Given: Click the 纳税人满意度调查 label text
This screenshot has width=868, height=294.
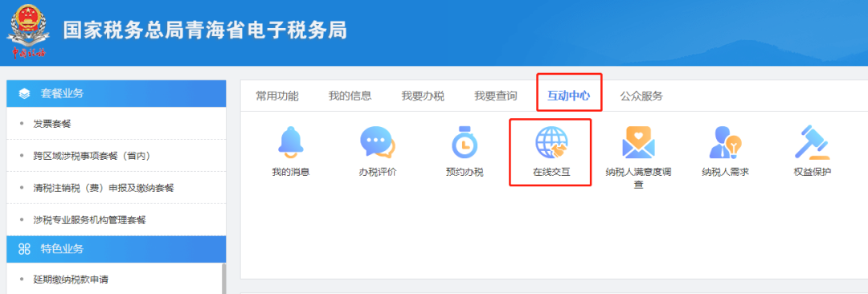Looking at the screenshot, I should coord(638,178).
